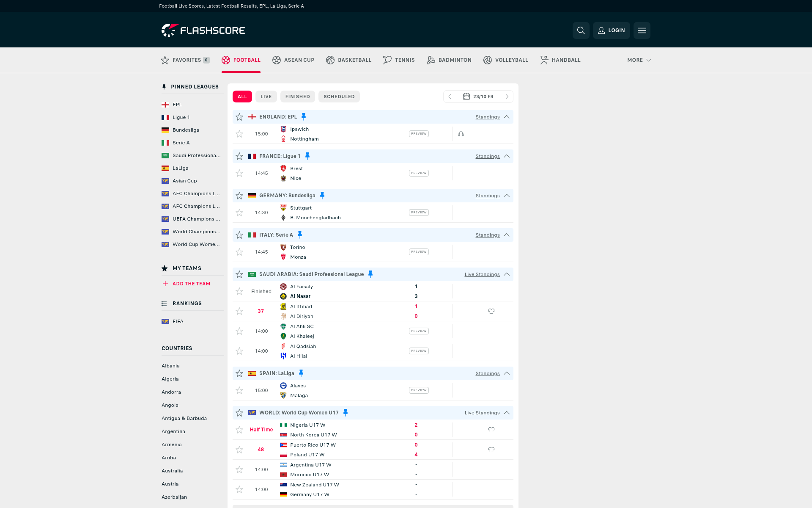
Task: Click the Flashscore logo
Action: [x=203, y=30]
